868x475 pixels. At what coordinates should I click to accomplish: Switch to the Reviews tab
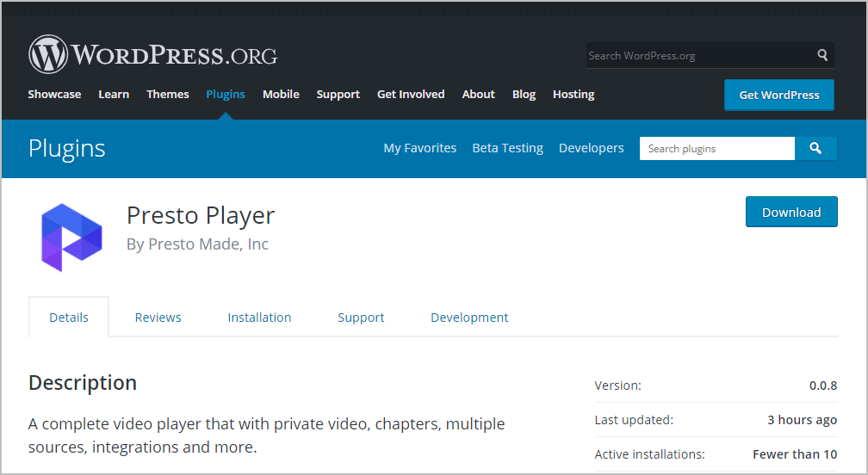[158, 318]
